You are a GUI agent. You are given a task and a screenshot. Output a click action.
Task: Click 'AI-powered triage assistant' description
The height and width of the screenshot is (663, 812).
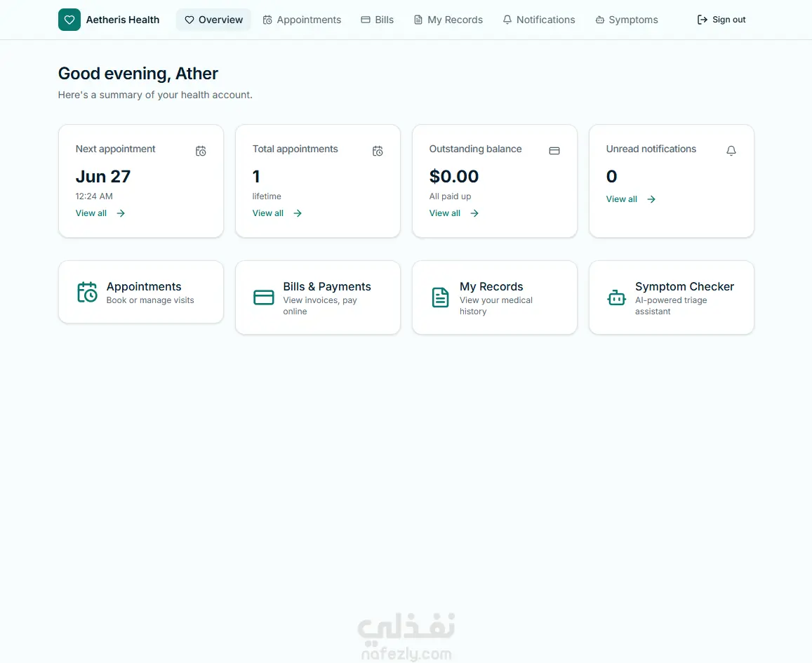pos(671,306)
